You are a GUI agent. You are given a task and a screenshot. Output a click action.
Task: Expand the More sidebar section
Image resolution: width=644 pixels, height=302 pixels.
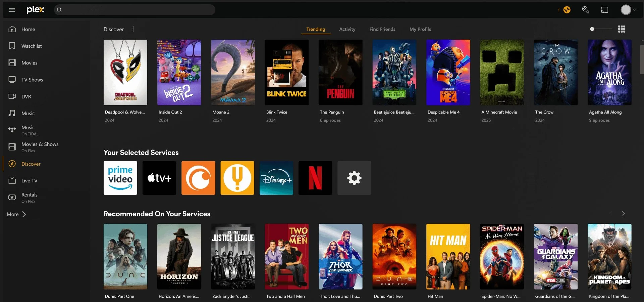tap(16, 214)
